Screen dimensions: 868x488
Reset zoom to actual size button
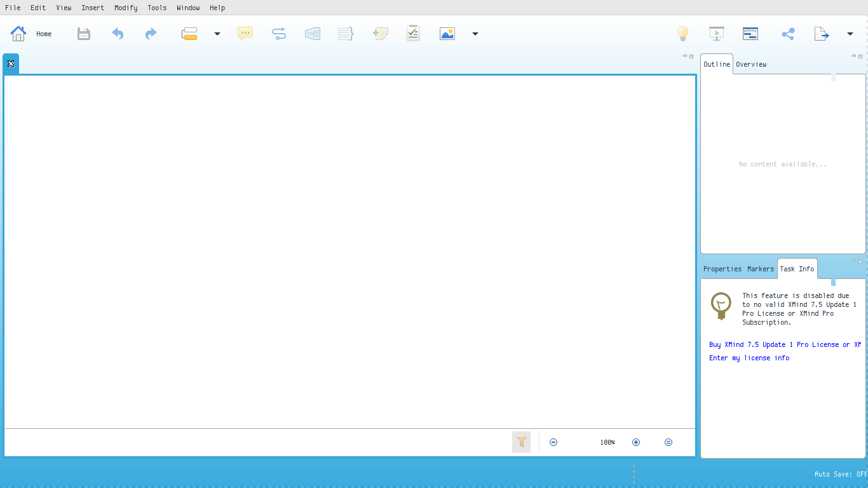[x=668, y=442]
